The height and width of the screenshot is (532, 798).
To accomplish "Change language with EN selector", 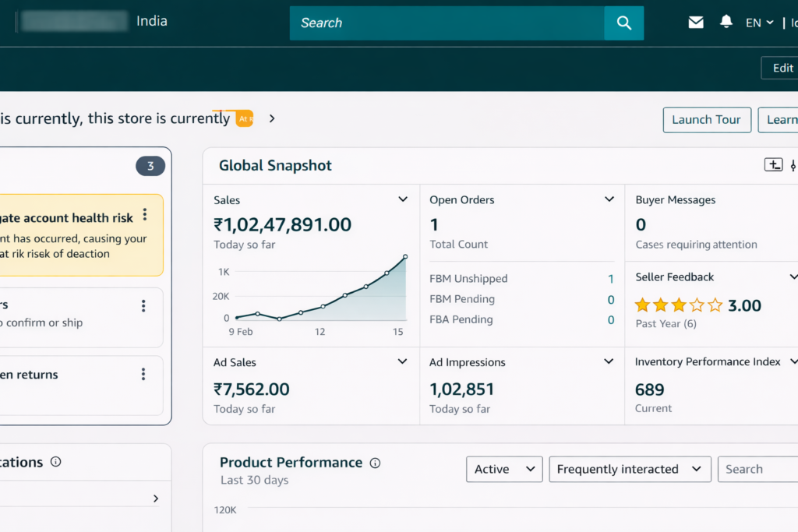I will (759, 23).
